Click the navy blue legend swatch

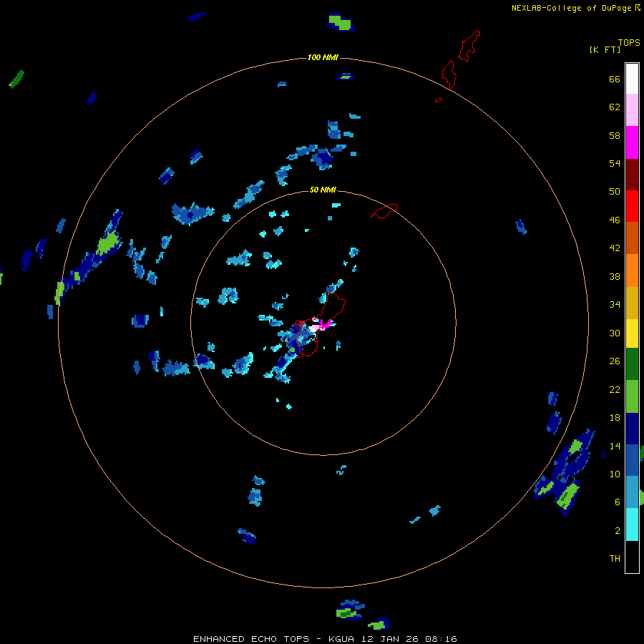pyautogui.click(x=632, y=429)
